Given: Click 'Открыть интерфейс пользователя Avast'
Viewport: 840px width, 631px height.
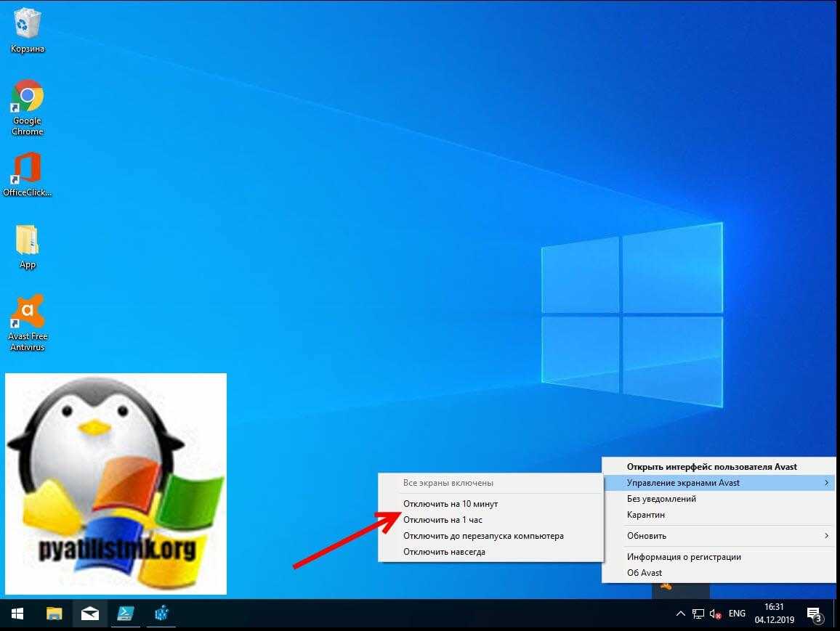Looking at the screenshot, I should point(711,467).
